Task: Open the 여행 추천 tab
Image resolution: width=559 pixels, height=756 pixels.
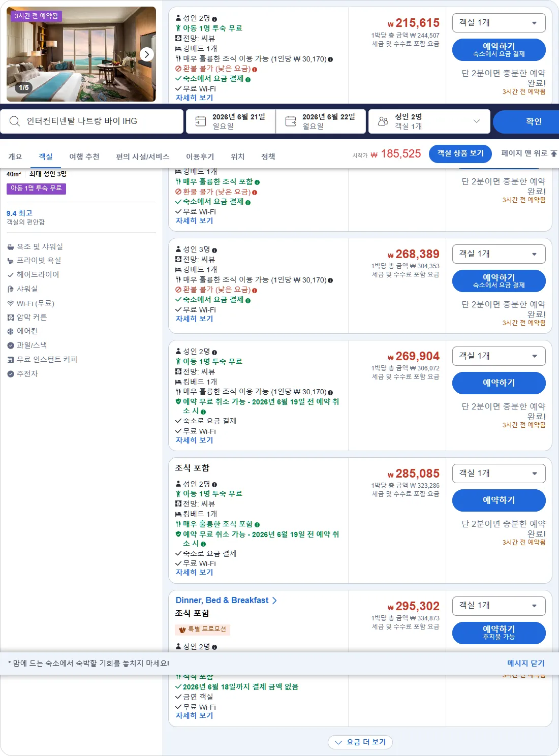Action: [x=84, y=156]
